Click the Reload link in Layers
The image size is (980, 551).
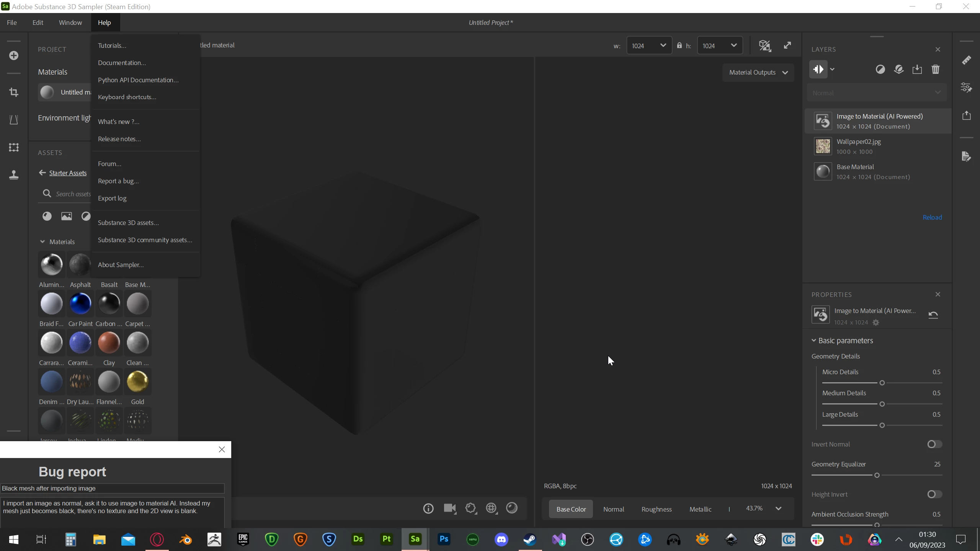click(932, 217)
